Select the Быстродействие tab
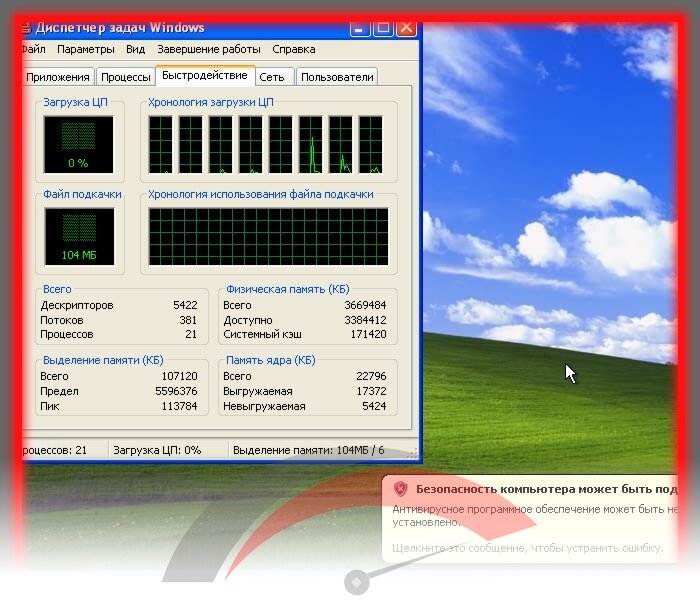700x600 pixels. (x=205, y=75)
